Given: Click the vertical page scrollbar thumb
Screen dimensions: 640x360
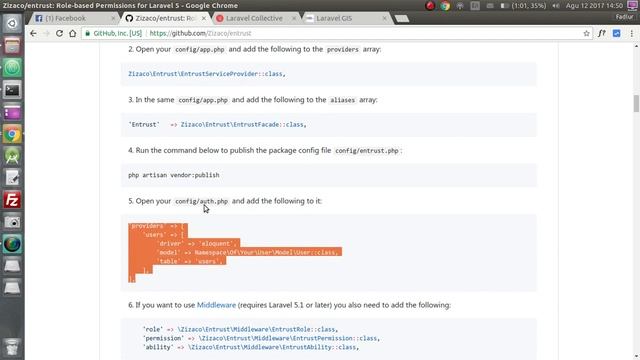Looking at the screenshot, I should [x=636, y=103].
